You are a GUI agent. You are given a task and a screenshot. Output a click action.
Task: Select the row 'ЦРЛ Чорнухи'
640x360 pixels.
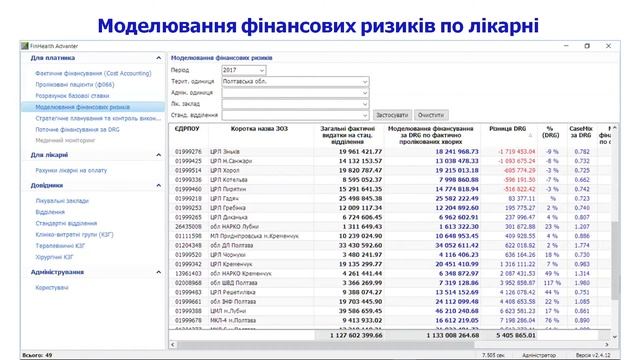(x=390, y=255)
